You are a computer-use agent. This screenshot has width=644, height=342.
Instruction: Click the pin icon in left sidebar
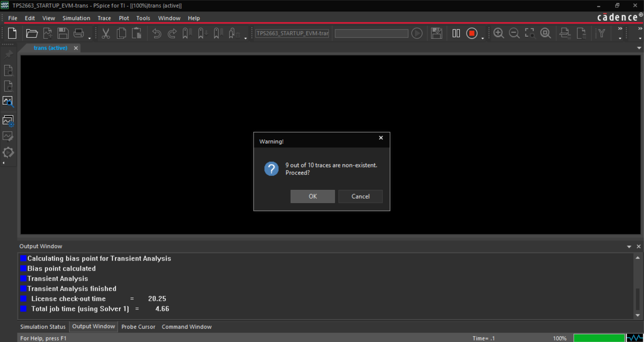[x=8, y=54]
